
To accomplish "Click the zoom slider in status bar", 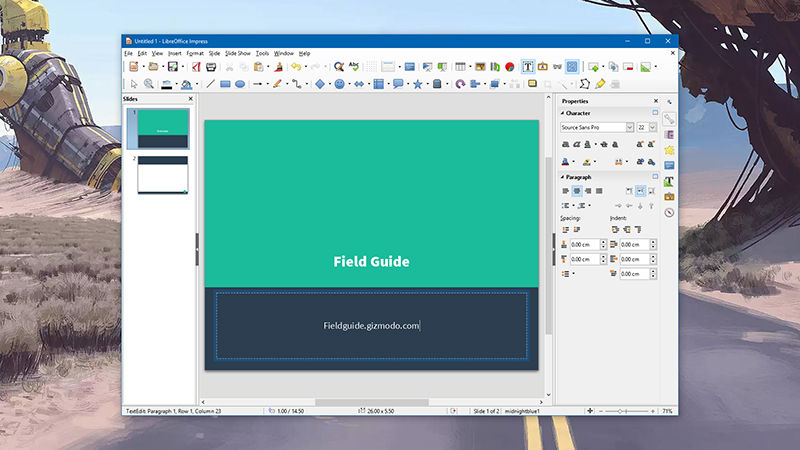I will 627,411.
